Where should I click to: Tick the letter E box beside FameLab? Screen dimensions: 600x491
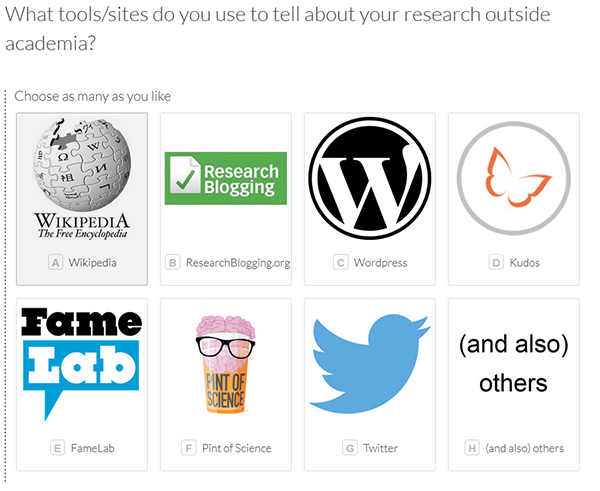(57, 448)
